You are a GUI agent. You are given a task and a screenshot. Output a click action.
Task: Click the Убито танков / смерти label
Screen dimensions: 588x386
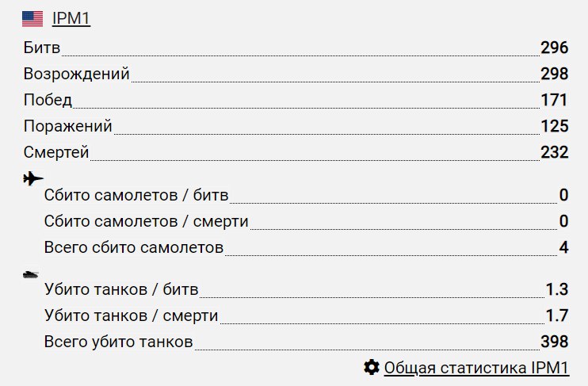coord(131,316)
